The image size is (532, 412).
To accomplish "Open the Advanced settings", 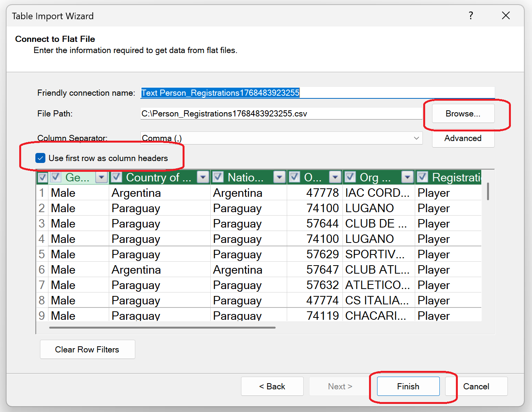I will [463, 138].
